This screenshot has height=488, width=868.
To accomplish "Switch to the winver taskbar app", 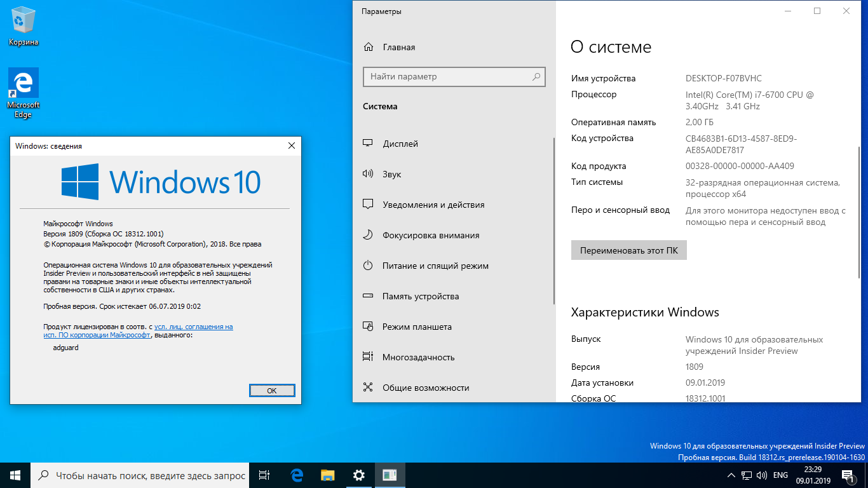I will pos(390,475).
